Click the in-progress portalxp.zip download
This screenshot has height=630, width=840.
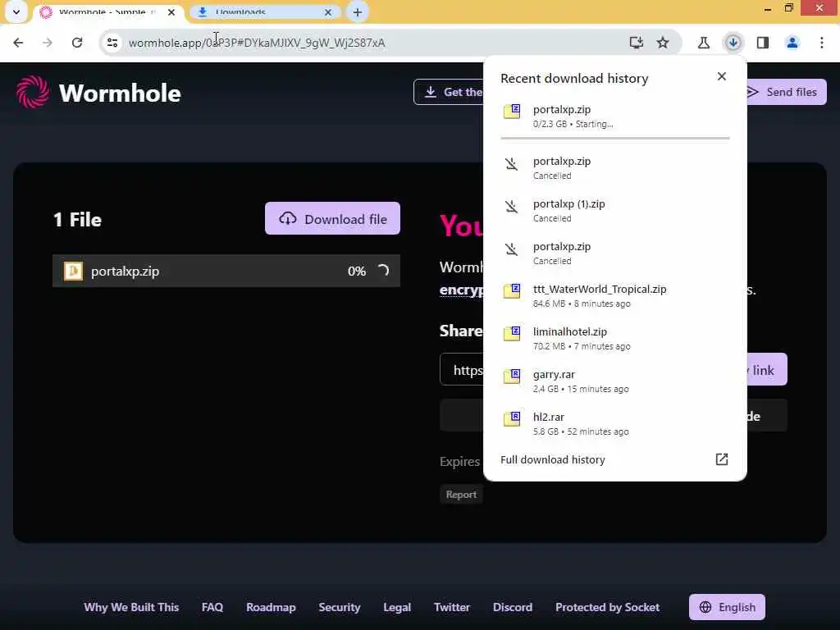[x=615, y=116]
